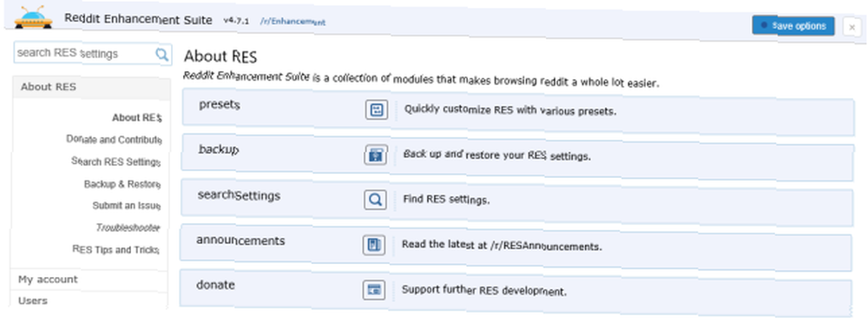This screenshot has height=323, width=868.
Task: Click the announcements module icon
Action: 374,244
